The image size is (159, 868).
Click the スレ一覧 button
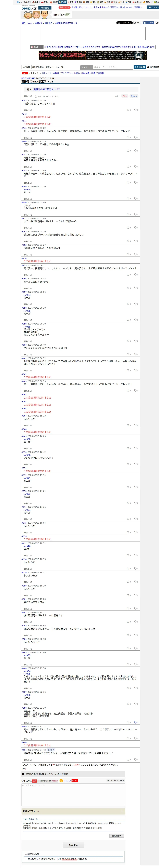pyautogui.click(x=59, y=67)
